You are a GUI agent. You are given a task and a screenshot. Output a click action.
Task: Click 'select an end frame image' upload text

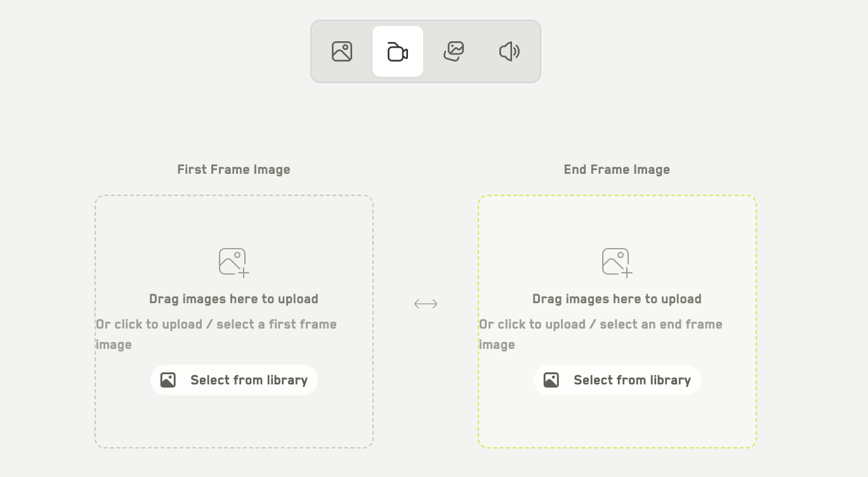click(x=601, y=334)
